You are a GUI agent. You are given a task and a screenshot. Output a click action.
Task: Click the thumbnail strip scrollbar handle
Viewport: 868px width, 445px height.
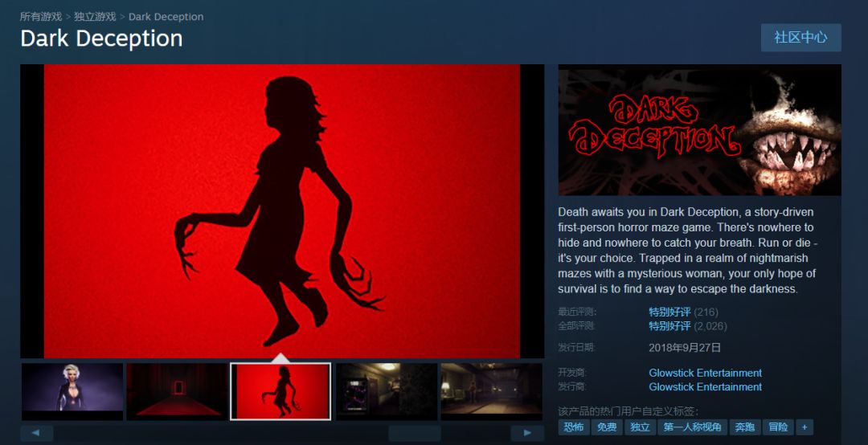pyautogui.click(x=415, y=433)
